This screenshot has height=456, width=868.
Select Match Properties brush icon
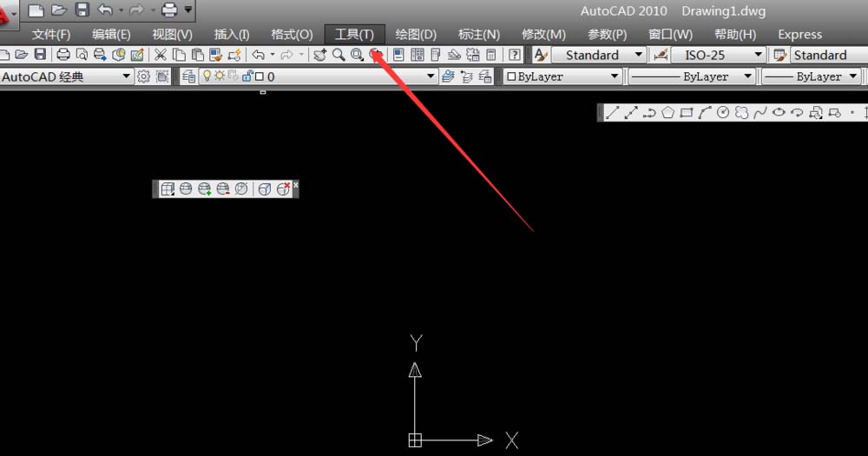tap(216, 55)
